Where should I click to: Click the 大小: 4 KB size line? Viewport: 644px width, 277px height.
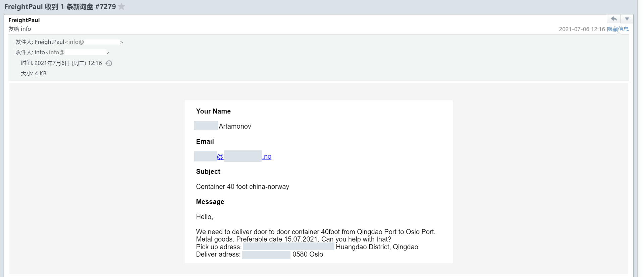pyautogui.click(x=34, y=74)
